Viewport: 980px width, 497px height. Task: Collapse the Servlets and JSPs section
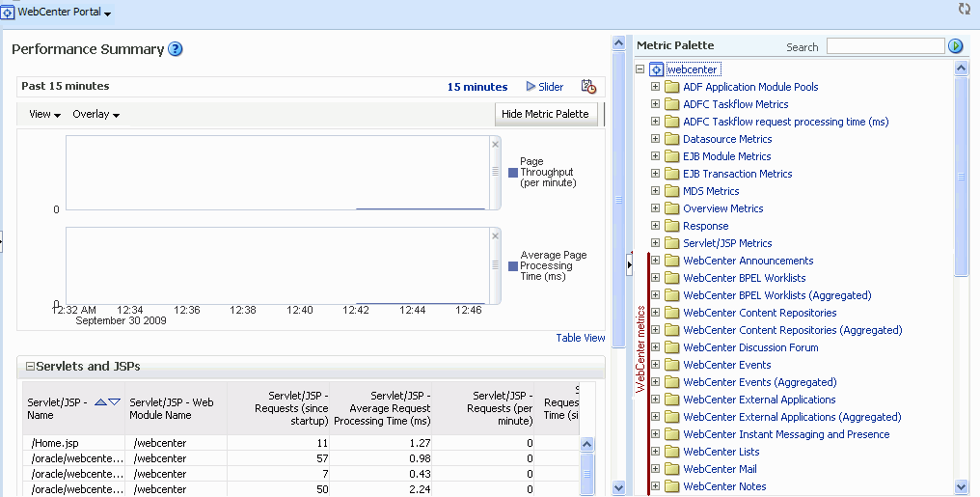pyautogui.click(x=30, y=367)
